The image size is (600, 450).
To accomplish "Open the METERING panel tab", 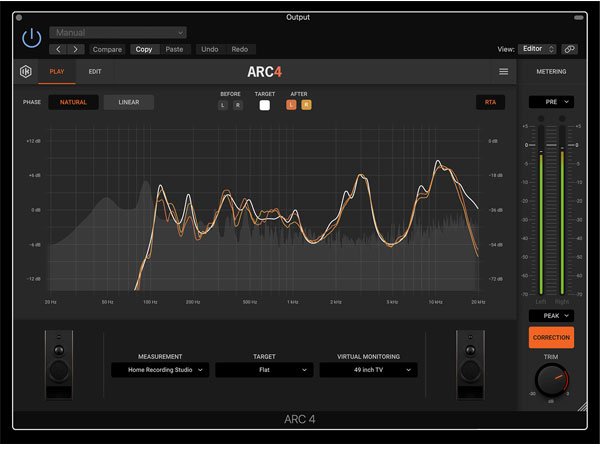I will click(551, 72).
